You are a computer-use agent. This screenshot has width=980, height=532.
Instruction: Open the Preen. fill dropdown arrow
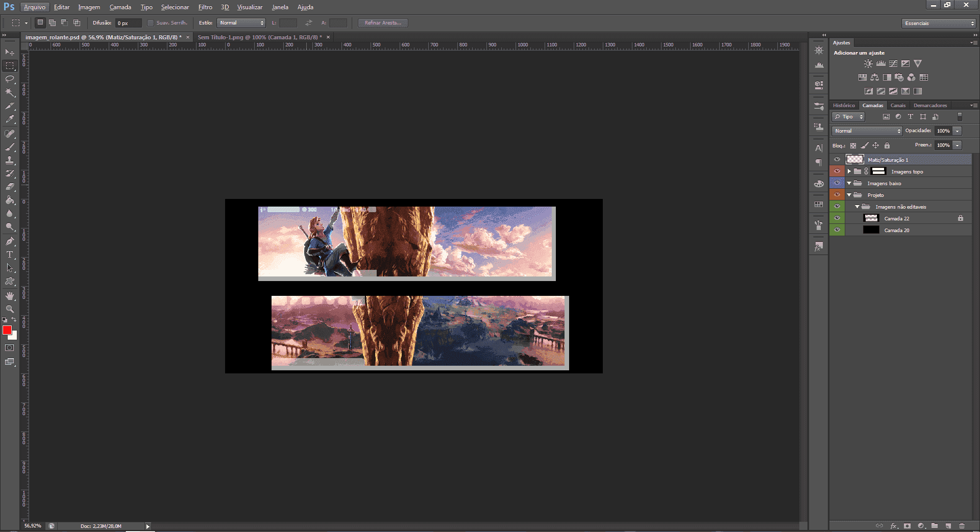coord(958,145)
